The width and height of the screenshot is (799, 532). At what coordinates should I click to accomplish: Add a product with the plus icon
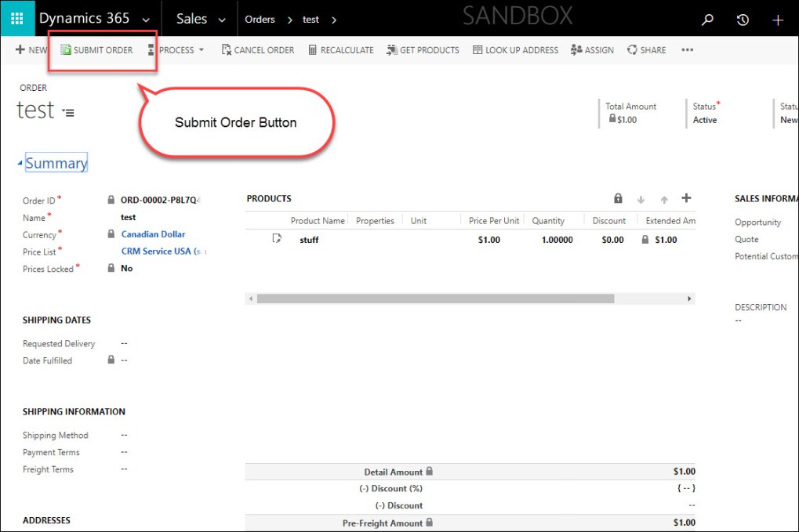click(685, 198)
